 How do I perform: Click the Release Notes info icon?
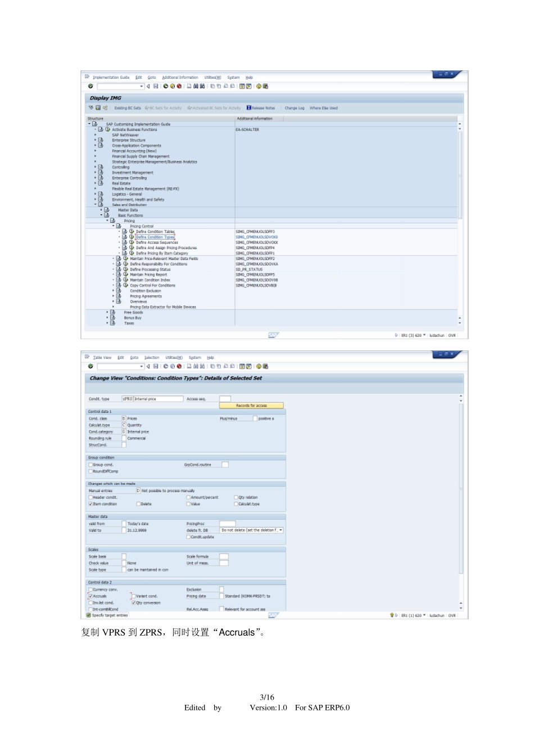point(249,107)
